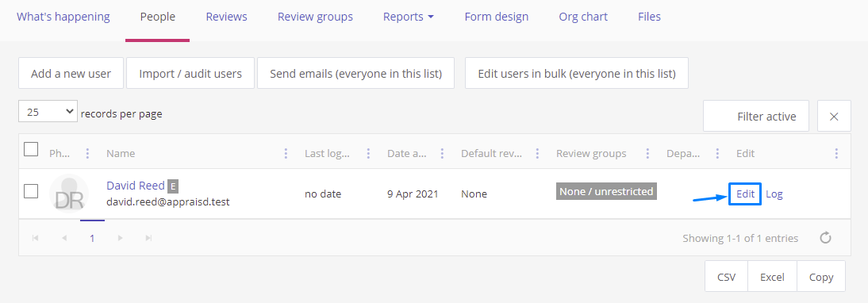Export the list to Excel
The height and width of the screenshot is (303, 868).
pyautogui.click(x=772, y=277)
